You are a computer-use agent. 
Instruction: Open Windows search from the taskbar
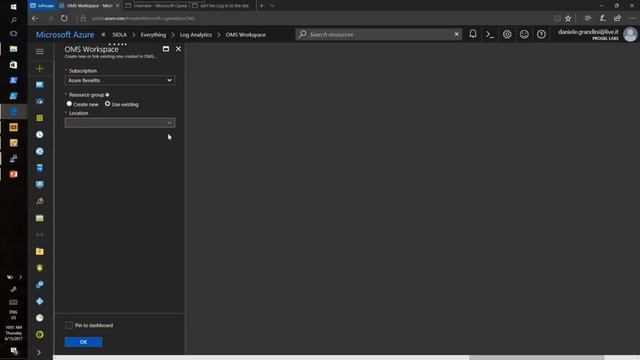point(13,20)
